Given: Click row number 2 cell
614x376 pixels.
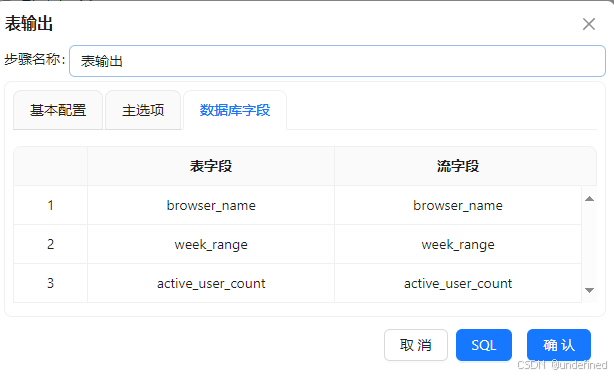Looking at the screenshot, I should coord(51,244).
